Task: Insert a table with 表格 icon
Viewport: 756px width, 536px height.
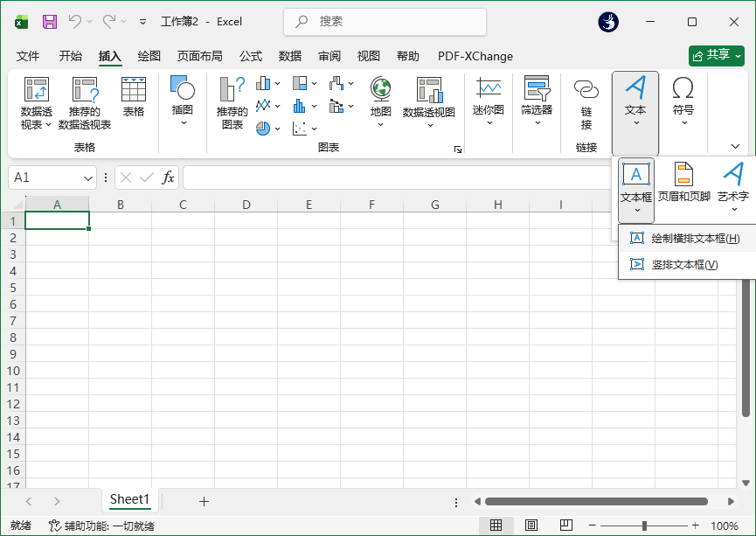Action: 134,90
